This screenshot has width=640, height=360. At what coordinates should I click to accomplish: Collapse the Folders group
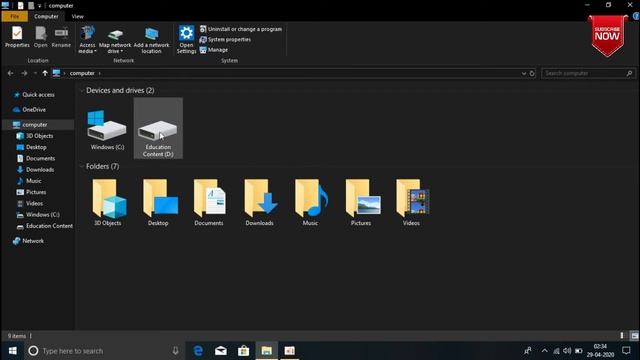pos(82,166)
